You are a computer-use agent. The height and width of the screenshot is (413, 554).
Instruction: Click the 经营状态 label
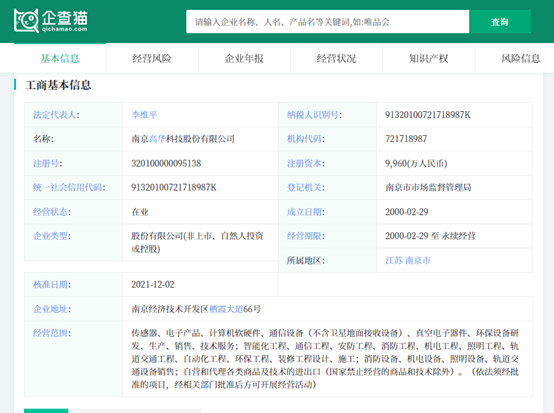click(52, 212)
